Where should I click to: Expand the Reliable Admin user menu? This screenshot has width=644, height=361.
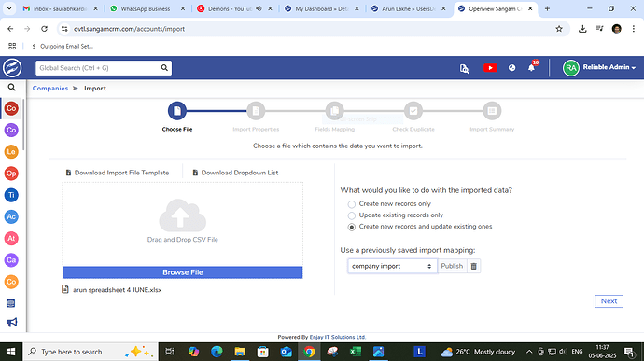point(599,68)
